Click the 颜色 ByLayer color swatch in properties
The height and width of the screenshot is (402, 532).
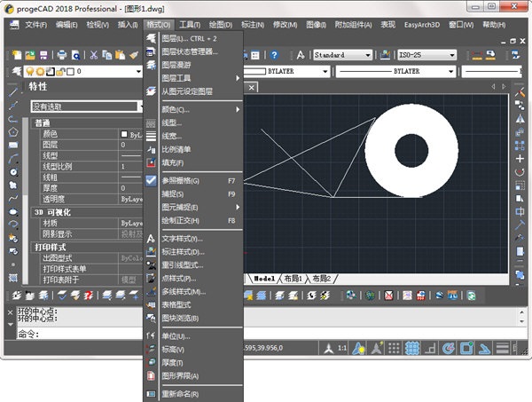pos(124,135)
